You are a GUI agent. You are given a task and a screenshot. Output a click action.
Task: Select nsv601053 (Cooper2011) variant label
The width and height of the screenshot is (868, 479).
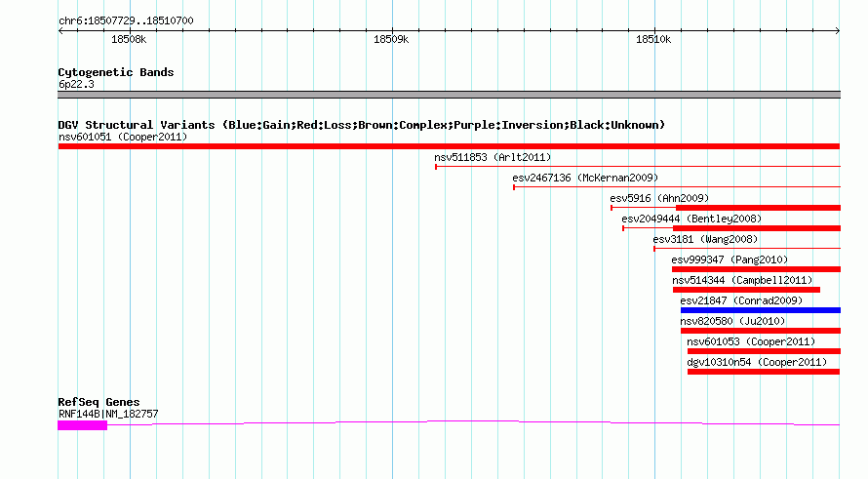[x=751, y=341]
